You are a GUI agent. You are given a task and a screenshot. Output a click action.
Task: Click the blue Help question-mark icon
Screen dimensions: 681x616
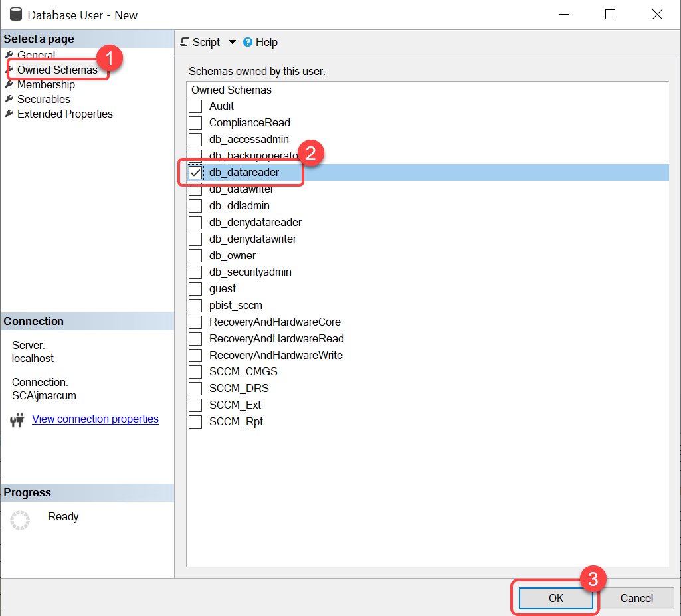tap(248, 42)
